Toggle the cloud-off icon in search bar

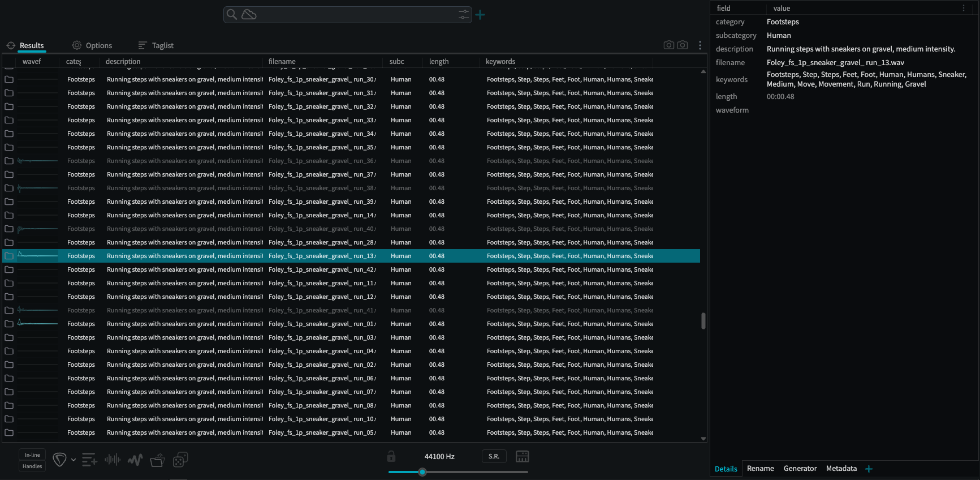(x=249, y=14)
